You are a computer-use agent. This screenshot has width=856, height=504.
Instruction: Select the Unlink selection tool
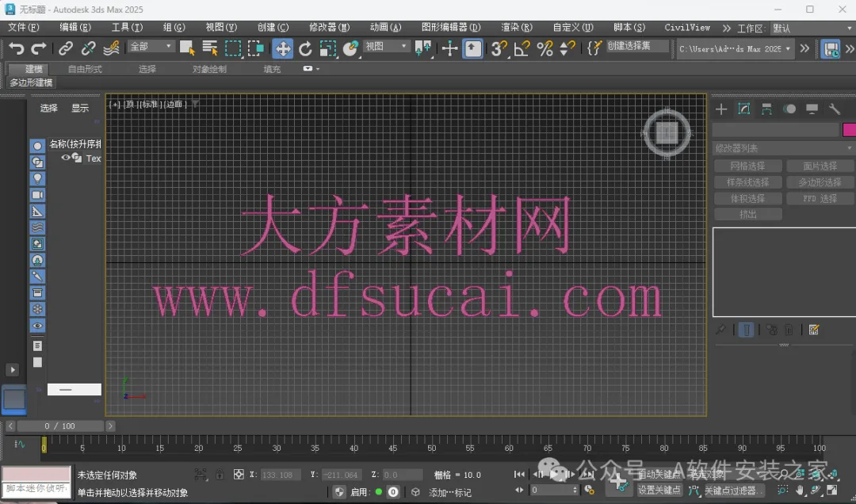click(x=88, y=48)
